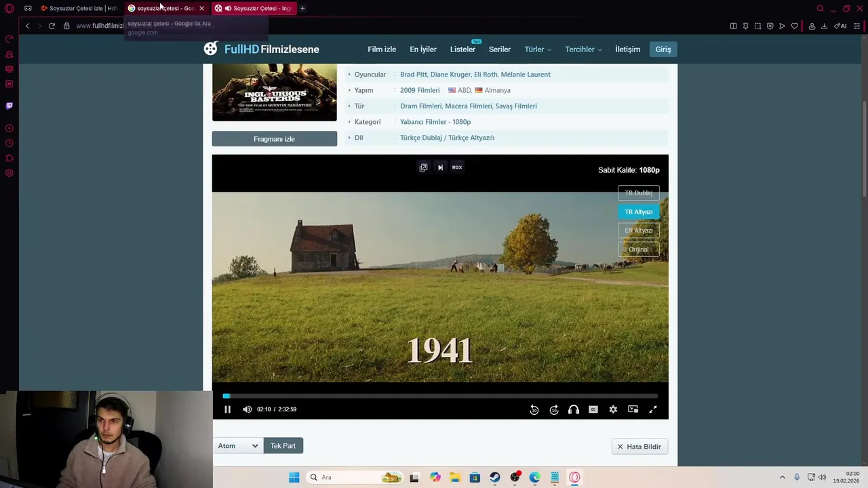Pause the movie playback
The height and width of the screenshot is (488, 868).
(227, 409)
